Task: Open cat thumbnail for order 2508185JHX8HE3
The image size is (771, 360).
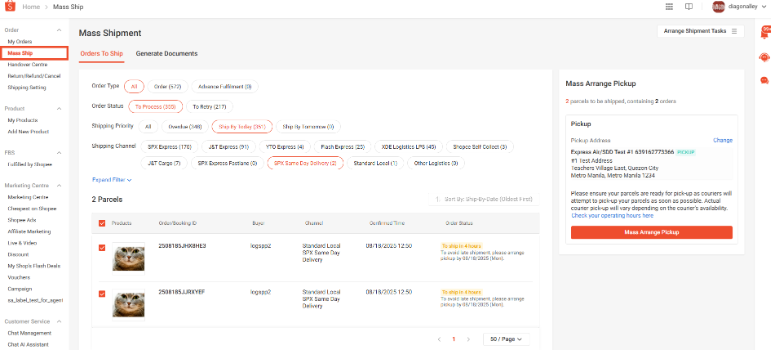Action: tap(128, 258)
